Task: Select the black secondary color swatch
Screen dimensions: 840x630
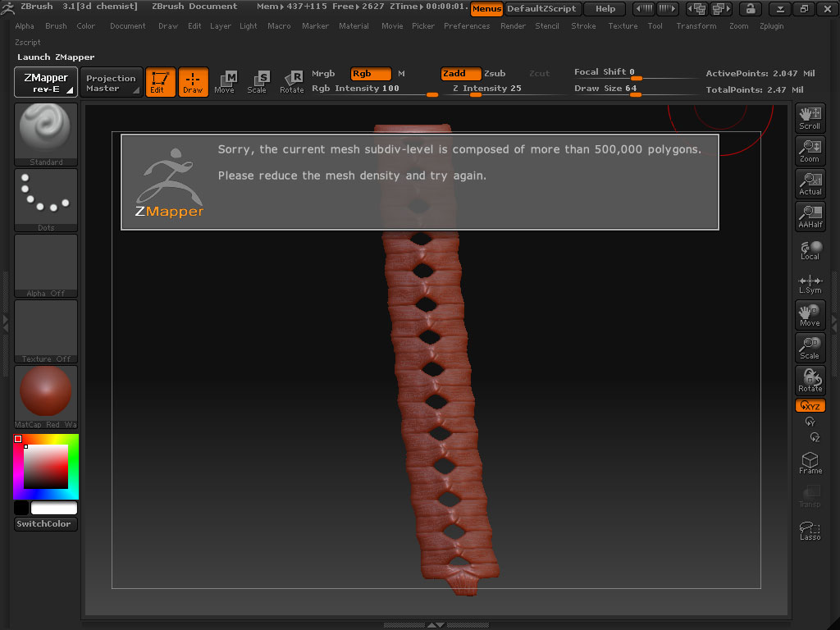Action: pos(21,507)
